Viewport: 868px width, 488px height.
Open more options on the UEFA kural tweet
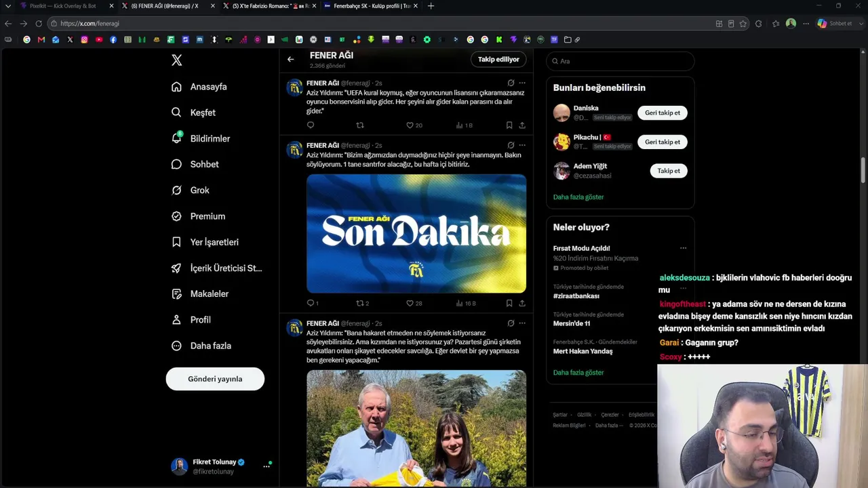coord(522,83)
